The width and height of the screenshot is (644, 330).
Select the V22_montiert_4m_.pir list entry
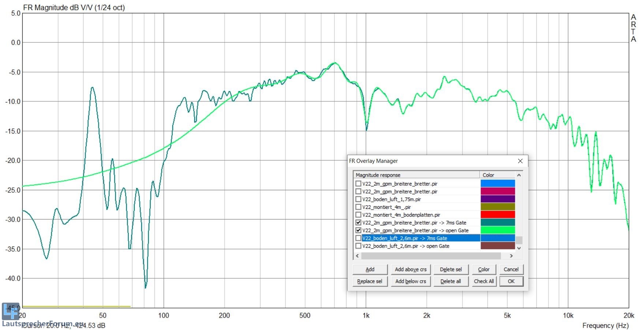pyautogui.click(x=386, y=207)
